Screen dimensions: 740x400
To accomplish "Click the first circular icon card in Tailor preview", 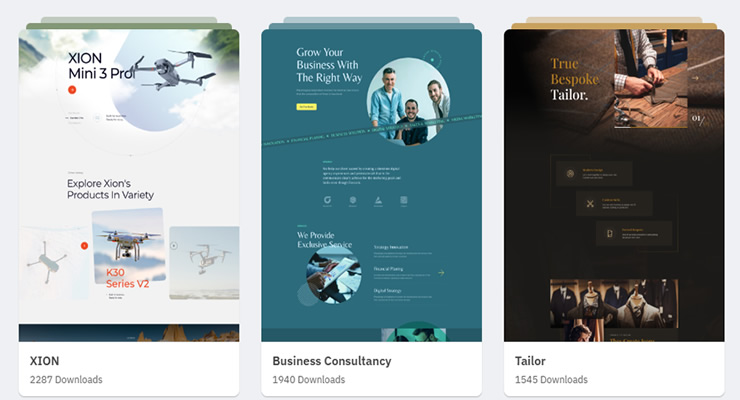I will coord(594,174).
